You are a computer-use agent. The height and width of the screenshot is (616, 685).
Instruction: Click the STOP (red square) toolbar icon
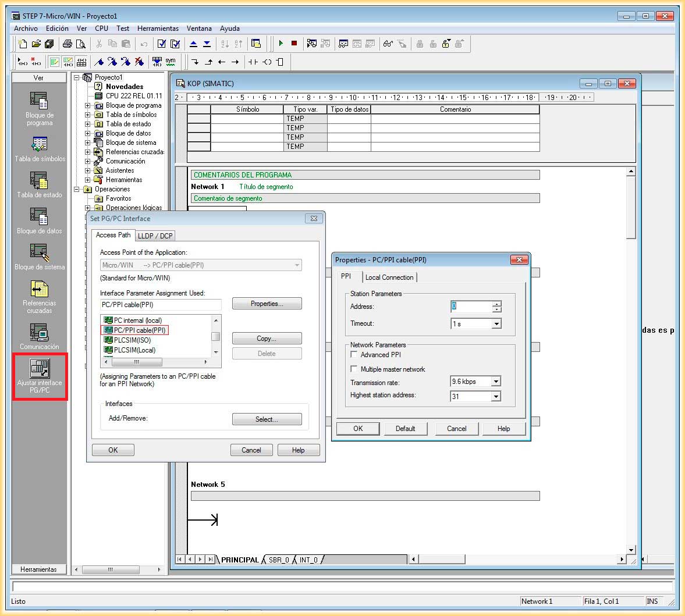point(294,44)
